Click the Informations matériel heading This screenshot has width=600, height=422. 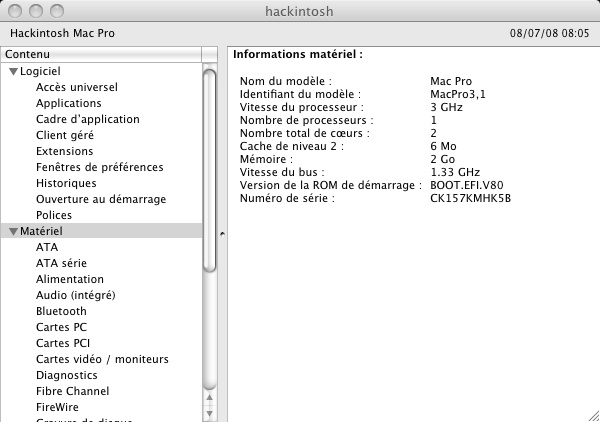tap(298, 54)
